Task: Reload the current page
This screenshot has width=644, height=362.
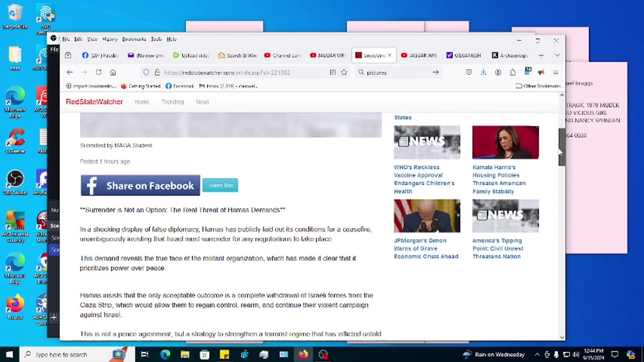Action: tap(99, 72)
